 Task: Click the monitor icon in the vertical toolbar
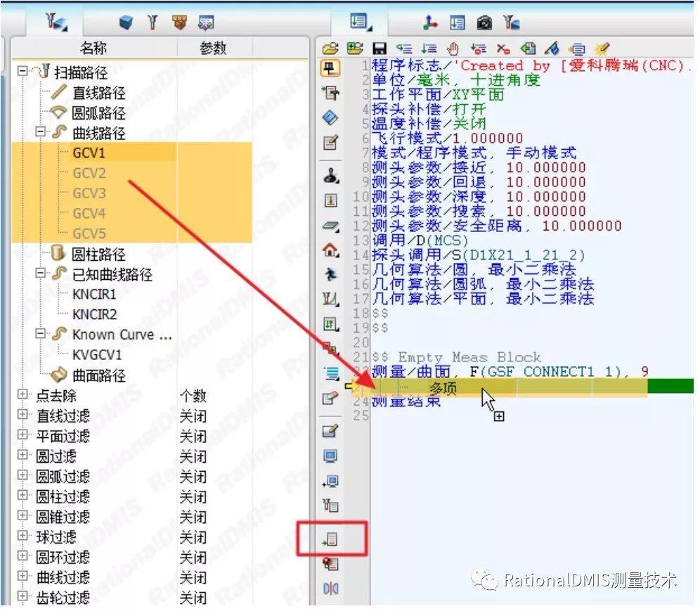(331, 456)
